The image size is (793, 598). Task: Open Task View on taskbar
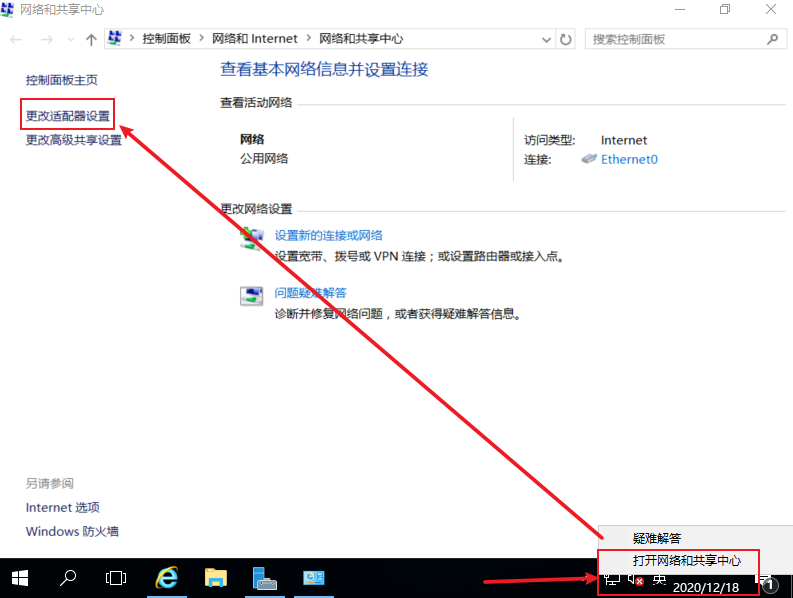(x=116, y=578)
